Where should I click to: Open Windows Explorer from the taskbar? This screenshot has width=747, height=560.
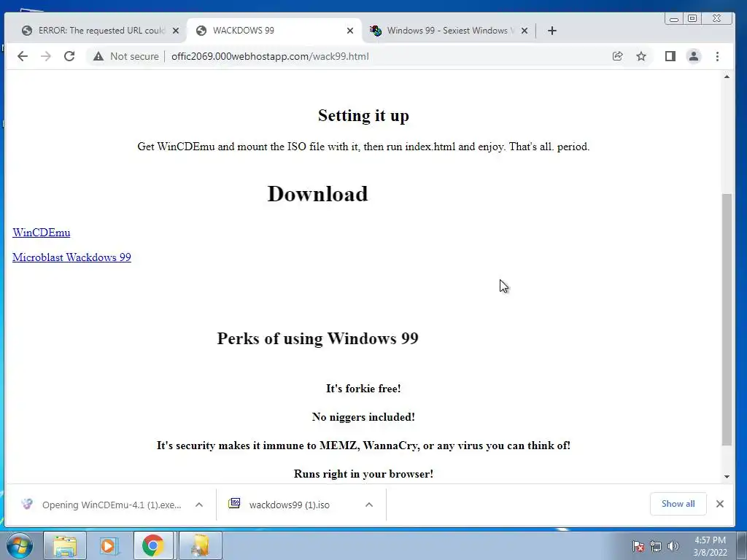click(x=65, y=545)
